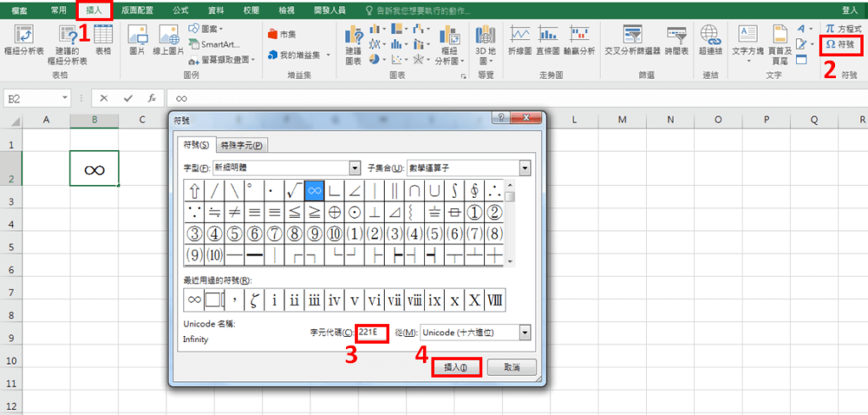Open 3D 地圖 map tool
The height and width of the screenshot is (415, 868).
(x=486, y=39)
